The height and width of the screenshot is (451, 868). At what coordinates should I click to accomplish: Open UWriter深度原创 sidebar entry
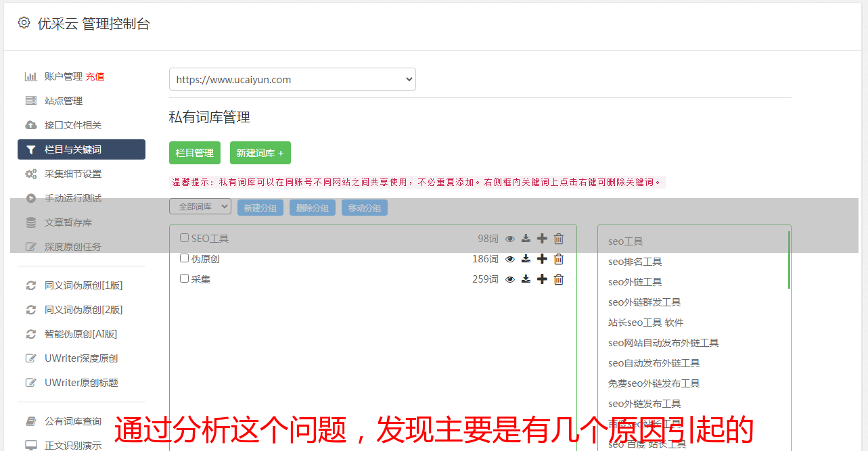pos(81,358)
